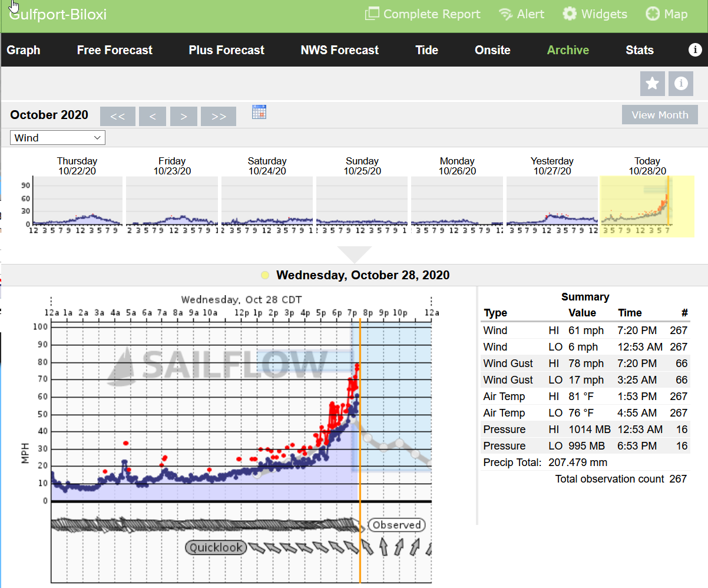
Task: Jump forward with the >> button
Action: click(x=219, y=117)
